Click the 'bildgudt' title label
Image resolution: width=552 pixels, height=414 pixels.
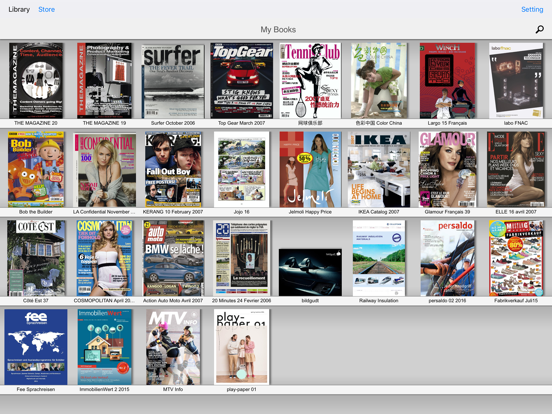pos(310,301)
